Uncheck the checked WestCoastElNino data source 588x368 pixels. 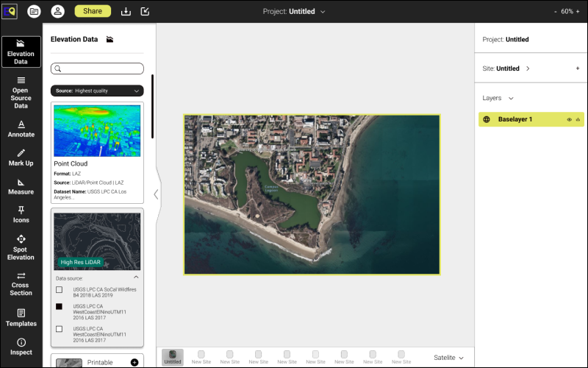60,306
